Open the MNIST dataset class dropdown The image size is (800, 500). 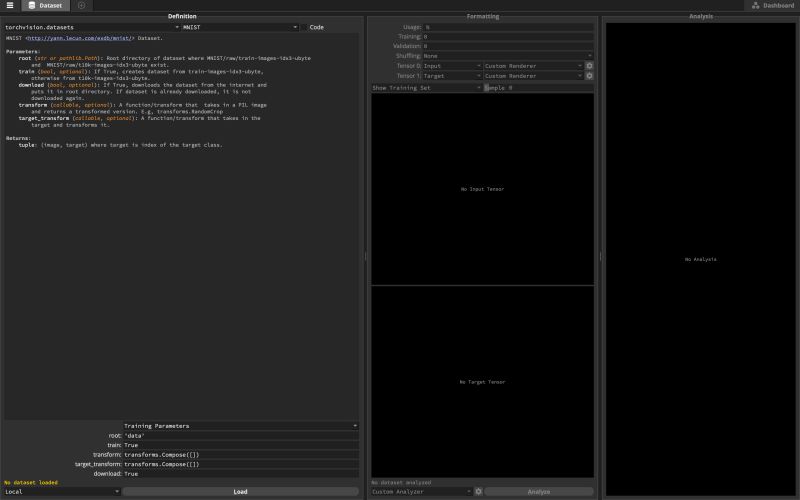(x=240, y=27)
